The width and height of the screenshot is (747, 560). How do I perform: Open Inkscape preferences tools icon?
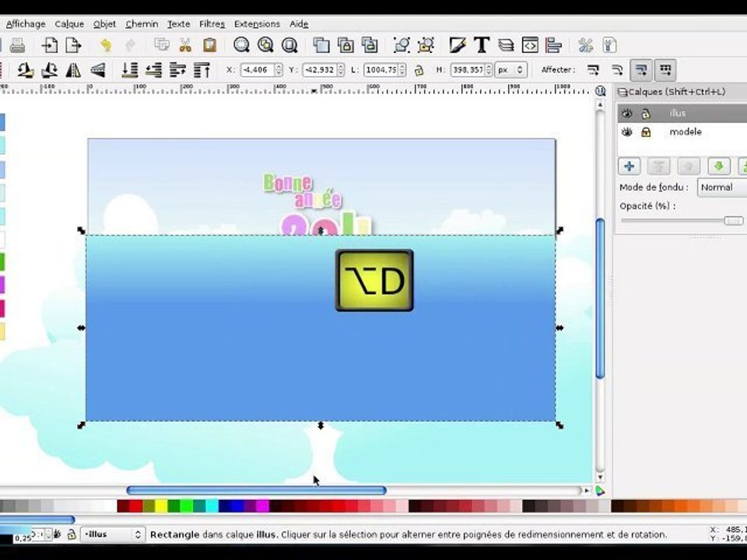coord(585,45)
